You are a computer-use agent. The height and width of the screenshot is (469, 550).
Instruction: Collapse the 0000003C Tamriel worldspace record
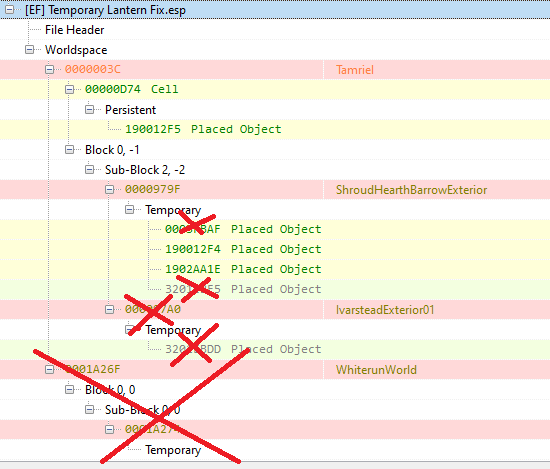tap(49, 69)
